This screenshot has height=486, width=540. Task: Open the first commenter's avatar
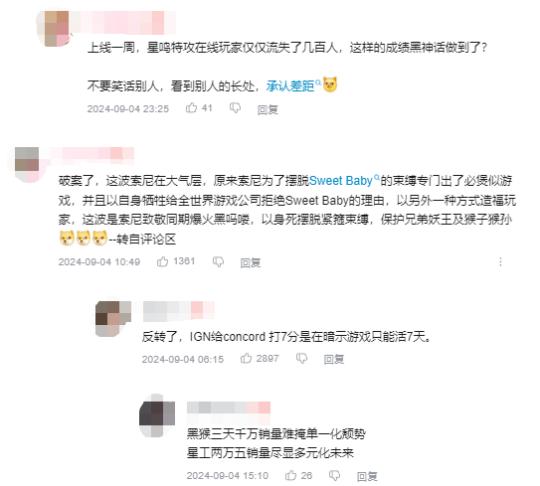[53, 28]
